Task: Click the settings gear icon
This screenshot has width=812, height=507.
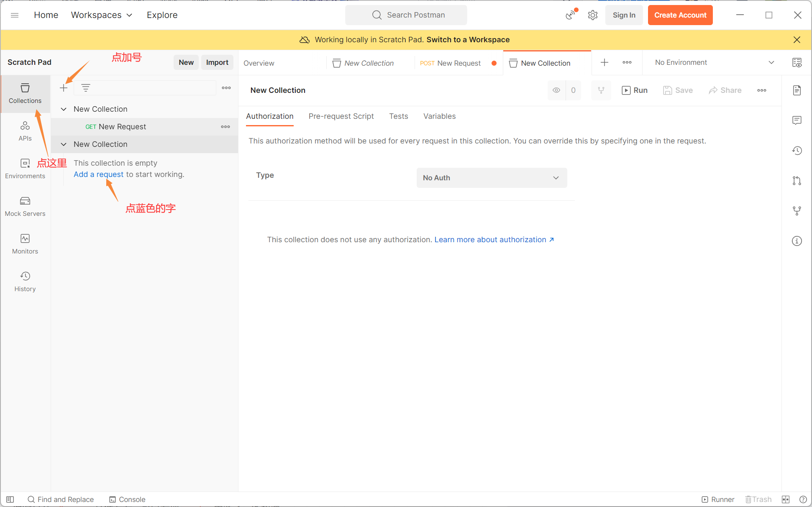Action: pyautogui.click(x=593, y=15)
